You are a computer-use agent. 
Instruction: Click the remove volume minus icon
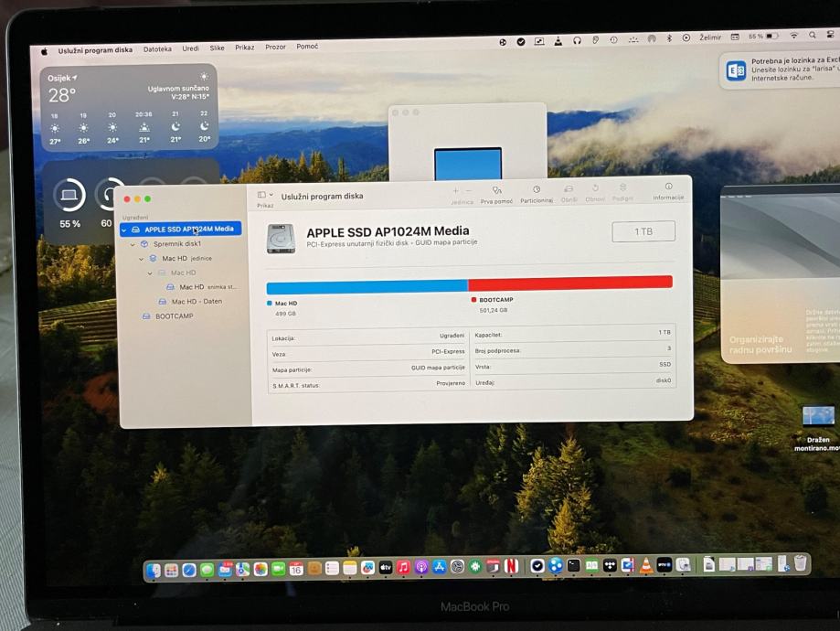point(469,191)
